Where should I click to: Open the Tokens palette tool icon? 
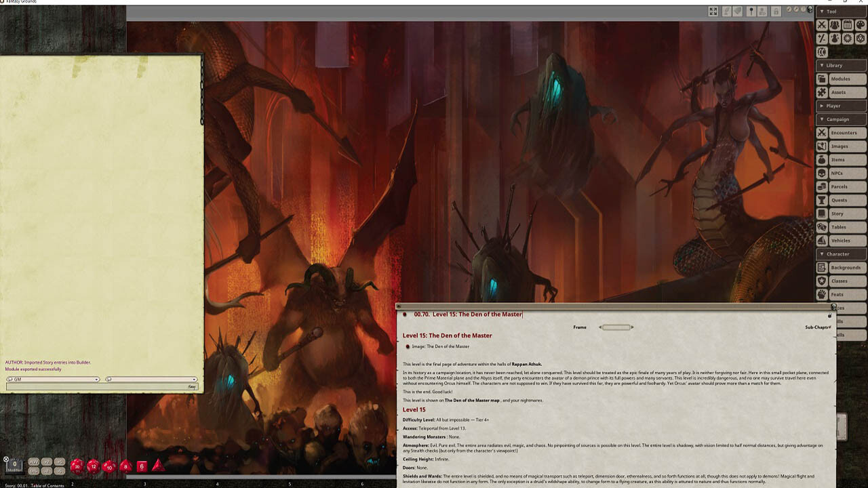click(861, 24)
